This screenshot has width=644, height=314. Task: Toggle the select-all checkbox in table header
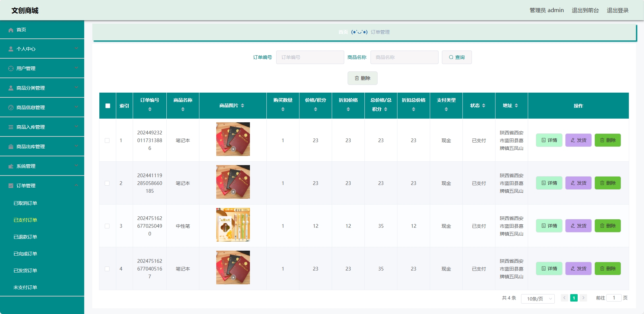pyautogui.click(x=108, y=106)
